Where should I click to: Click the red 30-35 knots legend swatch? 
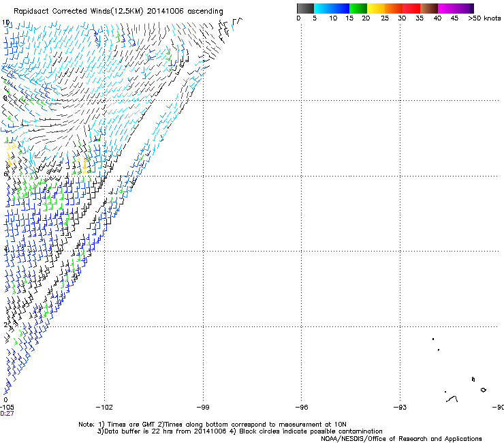click(411, 8)
